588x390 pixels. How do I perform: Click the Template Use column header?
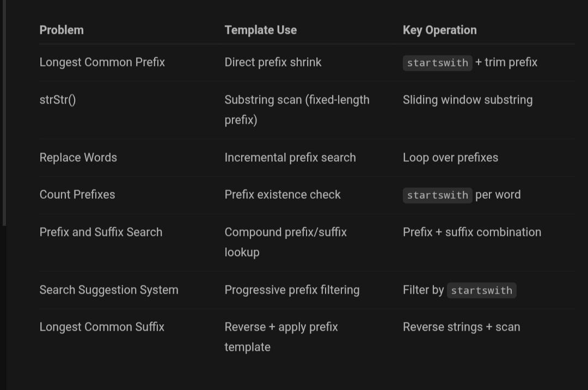(x=261, y=30)
